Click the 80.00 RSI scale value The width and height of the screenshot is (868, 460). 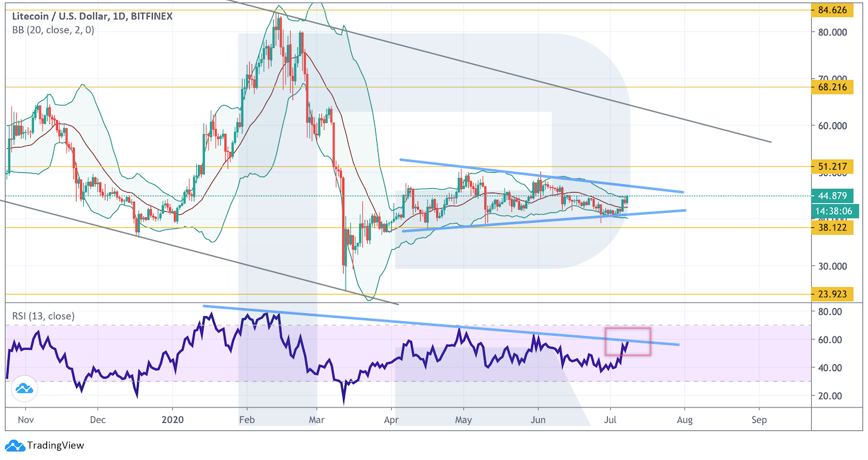pyautogui.click(x=830, y=312)
